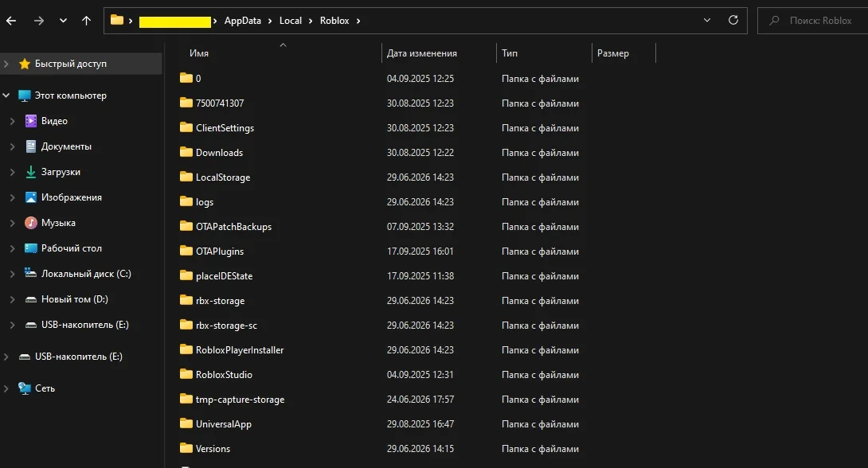Open address bar history dropdown
Viewport: 868px width, 468px height.
tap(707, 21)
